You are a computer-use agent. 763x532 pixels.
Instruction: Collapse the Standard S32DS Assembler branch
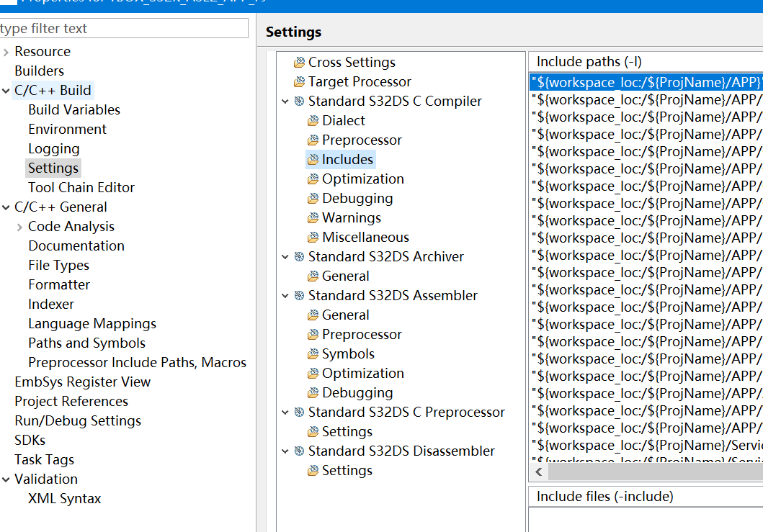point(285,296)
